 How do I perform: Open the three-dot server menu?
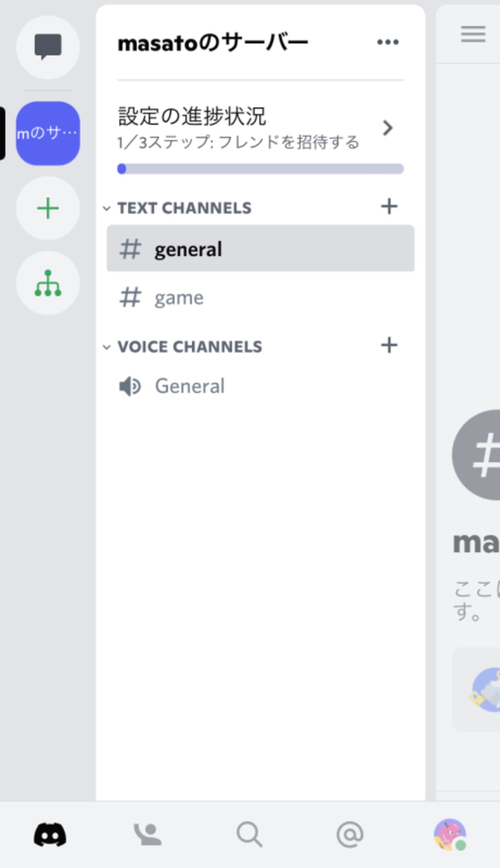pyautogui.click(x=388, y=42)
